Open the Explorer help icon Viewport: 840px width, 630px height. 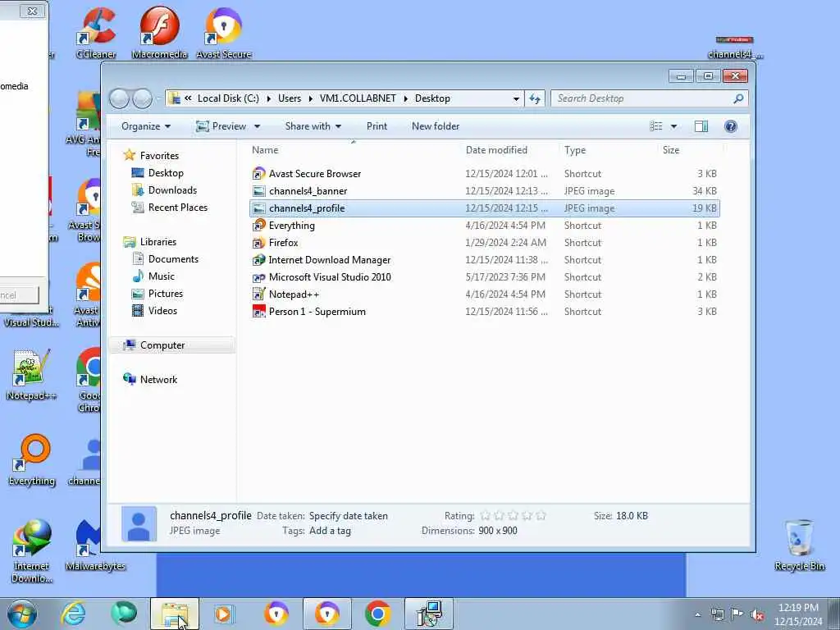[x=730, y=126]
